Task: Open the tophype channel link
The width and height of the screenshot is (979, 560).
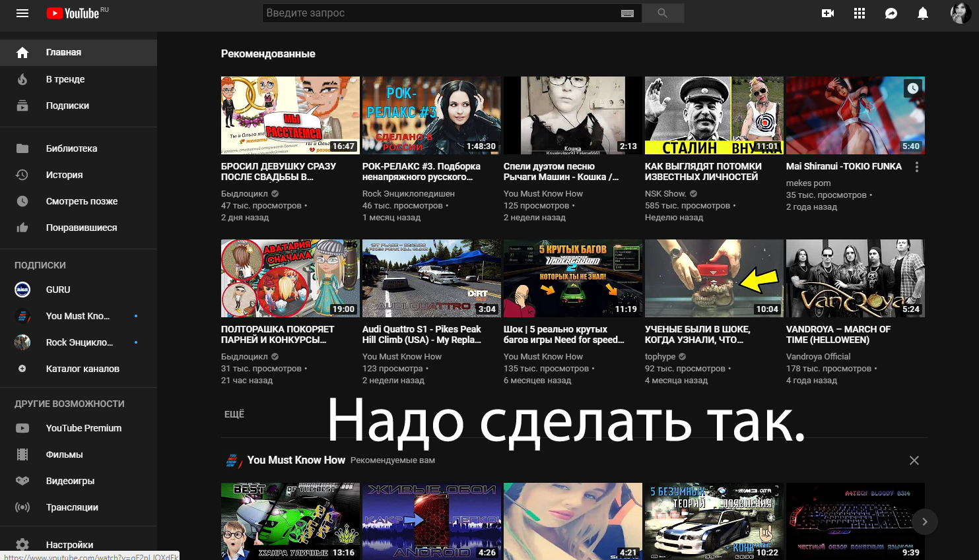Action: click(x=660, y=357)
